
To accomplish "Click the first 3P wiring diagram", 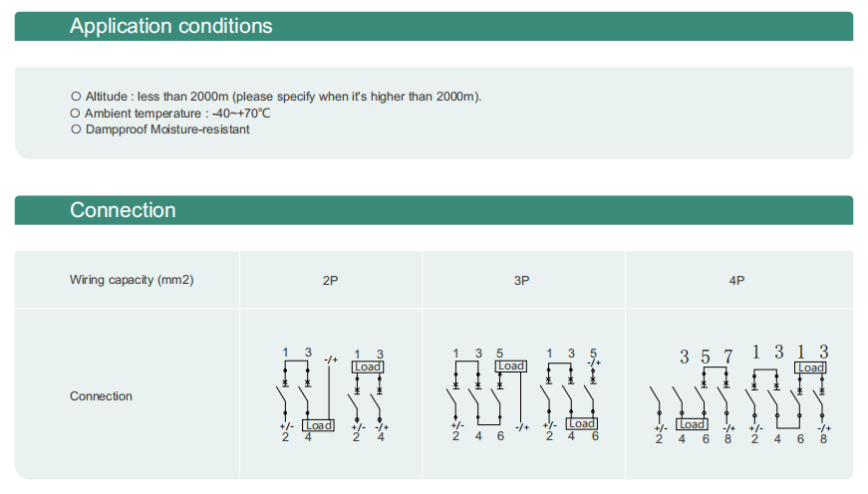I will [x=487, y=394].
